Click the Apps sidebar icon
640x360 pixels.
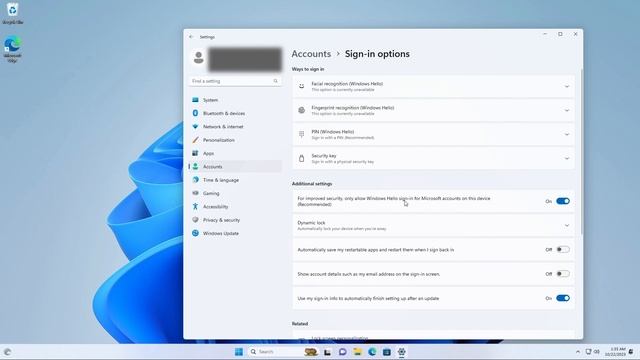[x=195, y=153]
